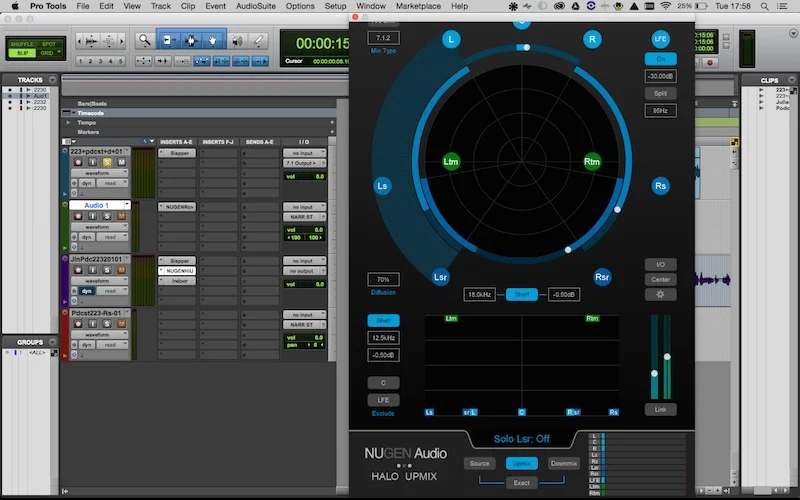Select the Scrubber speaker tool
The width and height of the screenshot is (800, 500).
pyautogui.click(x=237, y=41)
